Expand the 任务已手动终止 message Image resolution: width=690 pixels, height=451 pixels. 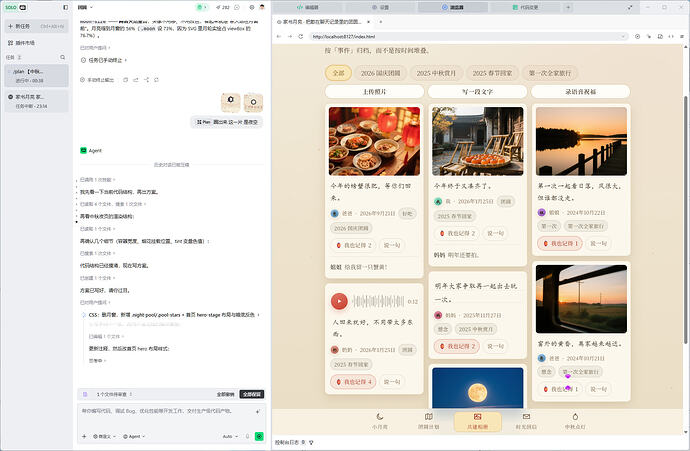(x=104, y=60)
